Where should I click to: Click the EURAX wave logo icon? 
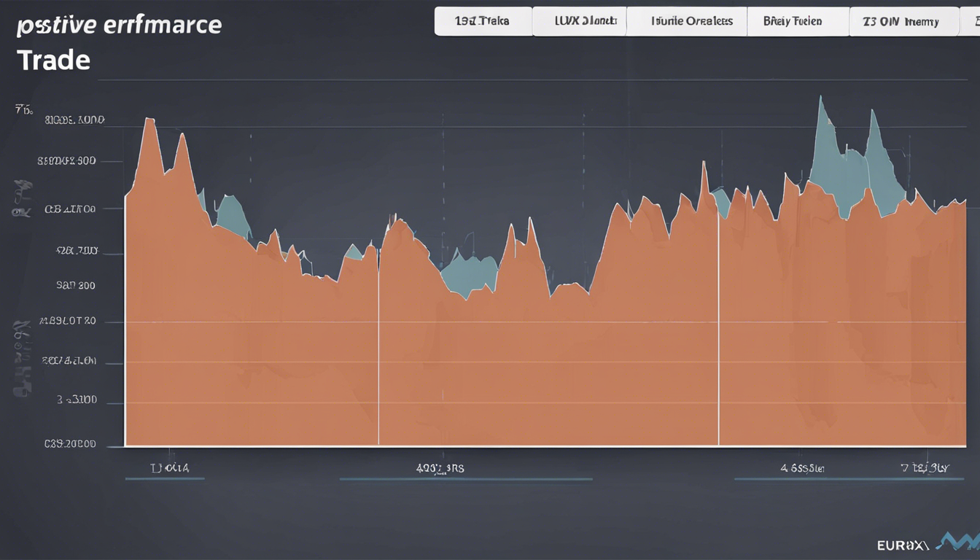coord(957,542)
